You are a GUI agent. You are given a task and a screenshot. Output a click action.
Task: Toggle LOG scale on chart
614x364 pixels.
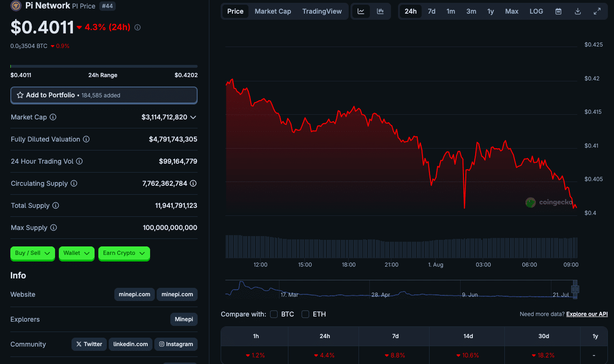536,11
